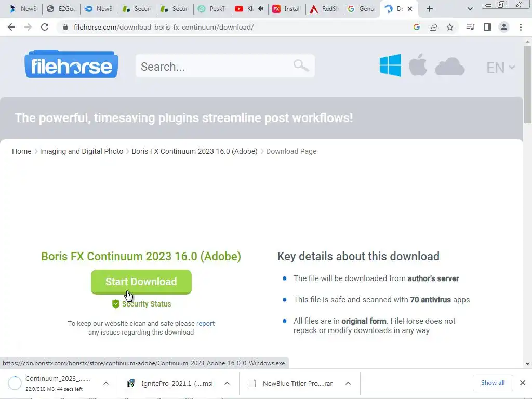The height and width of the screenshot is (399, 532).
Task: Open the EN language dropdown
Action: pyautogui.click(x=501, y=68)
